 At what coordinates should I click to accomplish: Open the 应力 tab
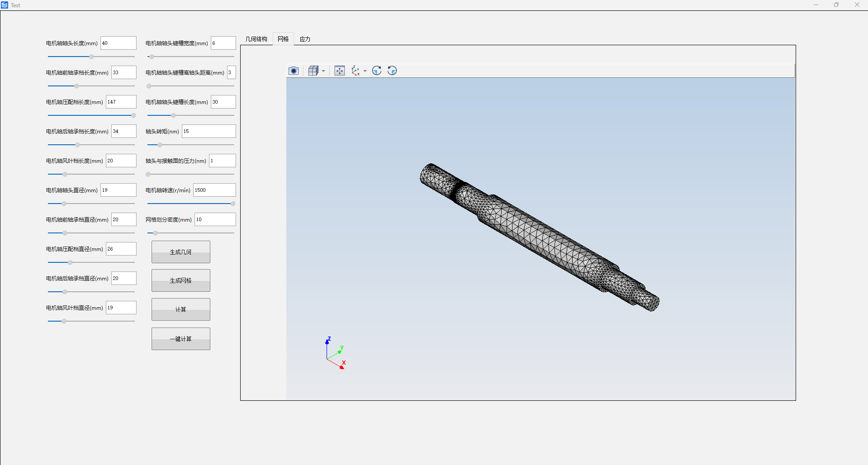coord(305,39)
